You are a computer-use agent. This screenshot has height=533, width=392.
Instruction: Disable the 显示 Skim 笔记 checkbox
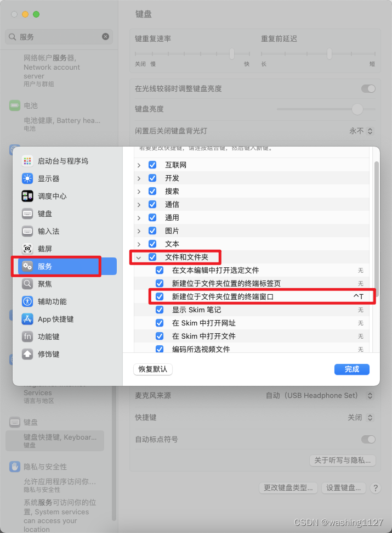tap(160, 310)
